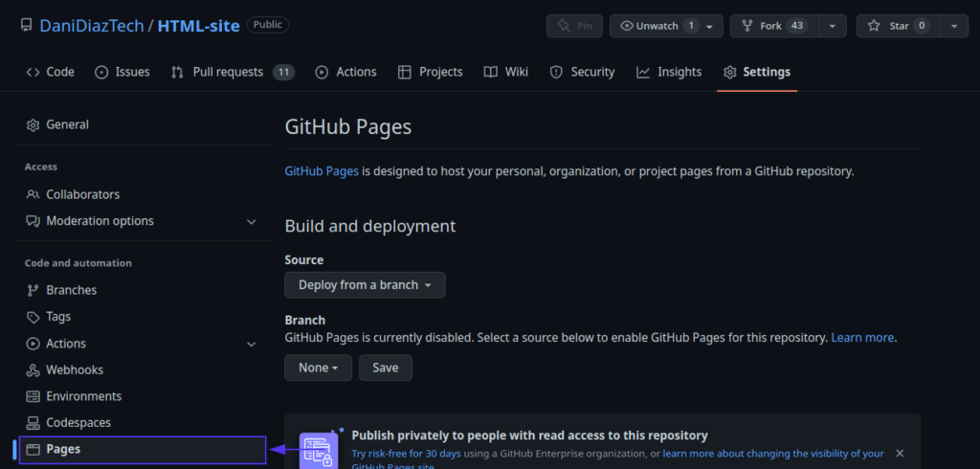
Task: Click the repository book icon beside DaniDiazTech
Action: click(x=26, y=26)
